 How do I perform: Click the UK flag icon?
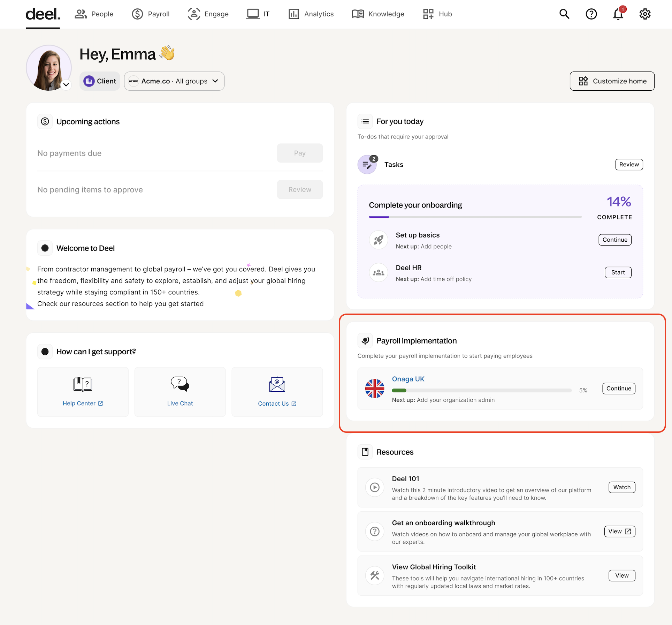click(375, 389)
